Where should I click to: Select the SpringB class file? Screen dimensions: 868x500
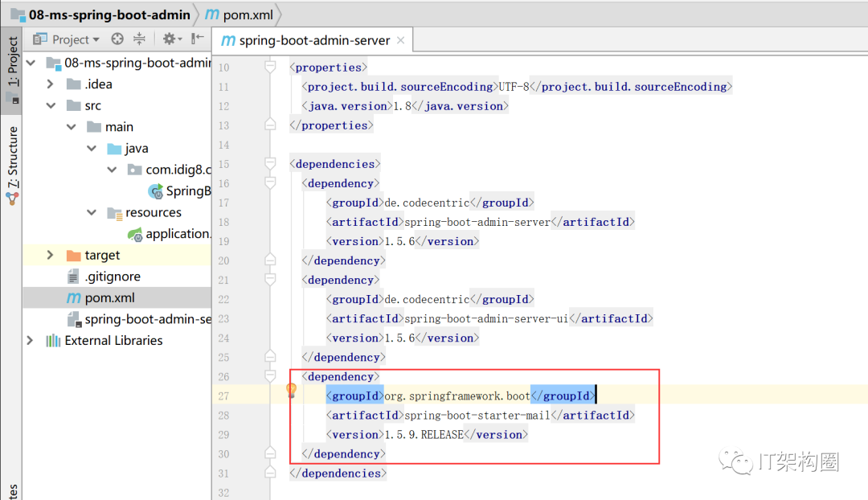(x=188, y=191)
